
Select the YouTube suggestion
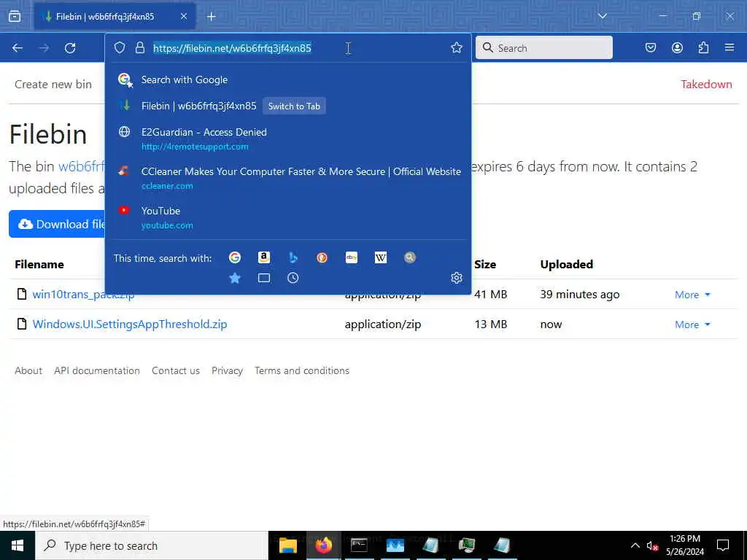click(x=287, y=217)
